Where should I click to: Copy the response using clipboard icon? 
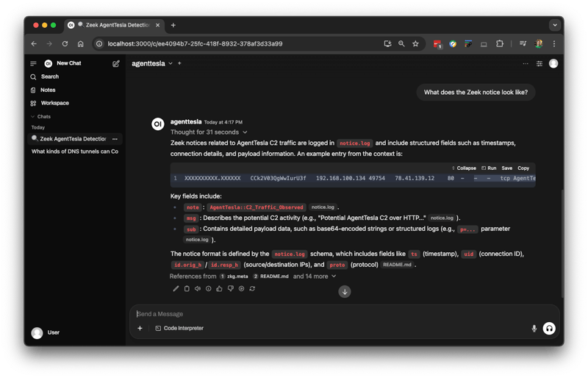click(x=187, y=288)
